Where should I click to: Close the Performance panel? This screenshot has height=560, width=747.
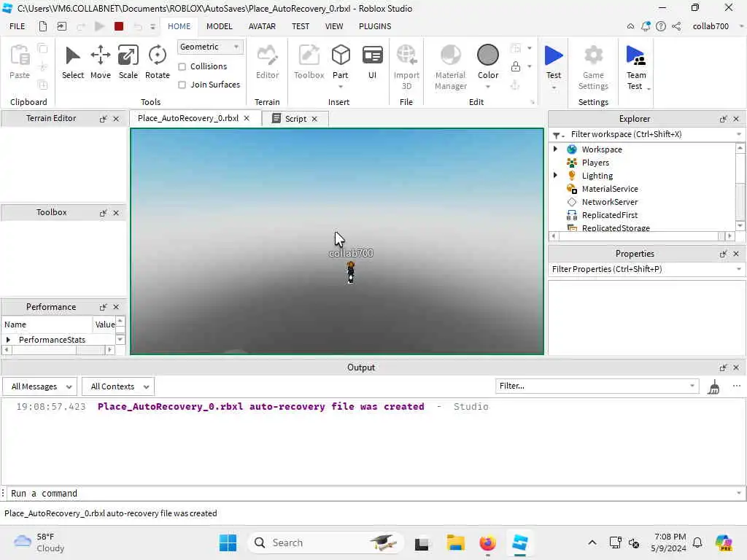point(116,307)
